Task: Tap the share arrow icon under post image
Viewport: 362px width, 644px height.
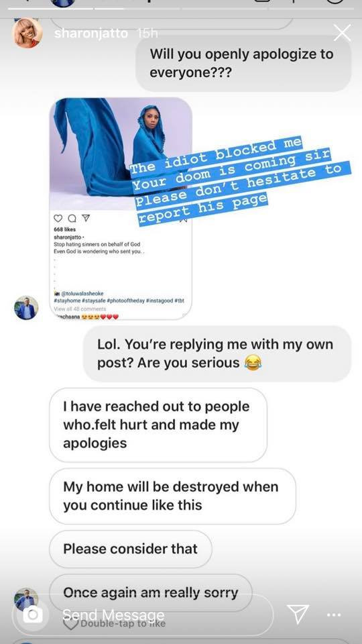Action: pos(84,219)
